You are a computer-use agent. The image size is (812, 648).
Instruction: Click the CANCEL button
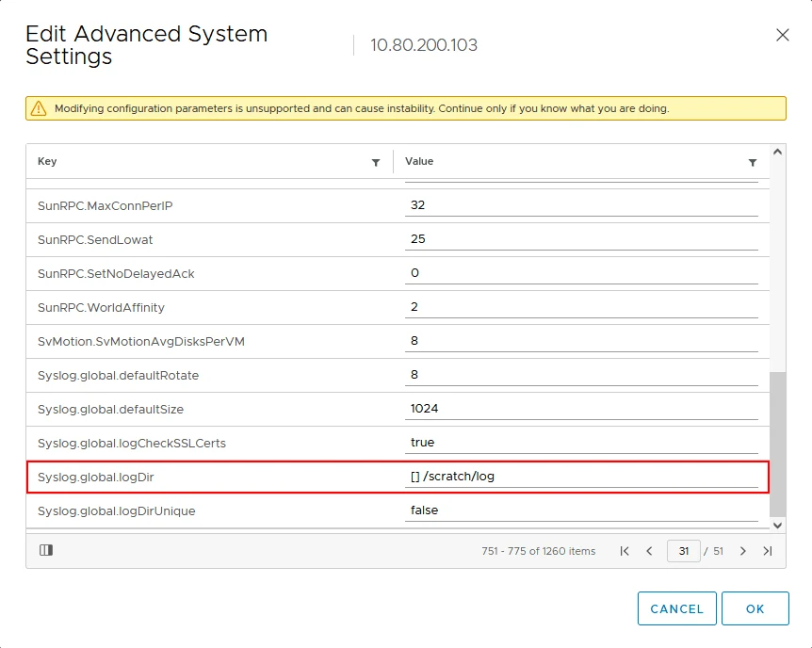pos(677,608)
